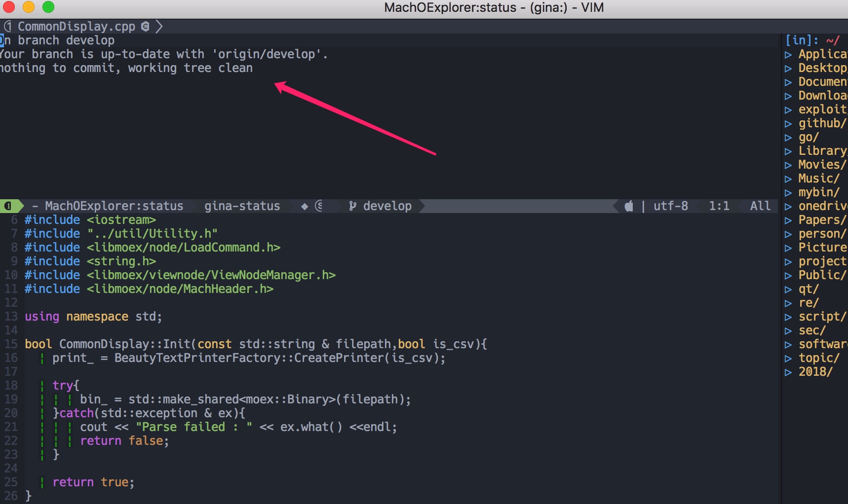Click the diamond modified indicator in the statusline

pyautogui.click(x=305, y=206)
